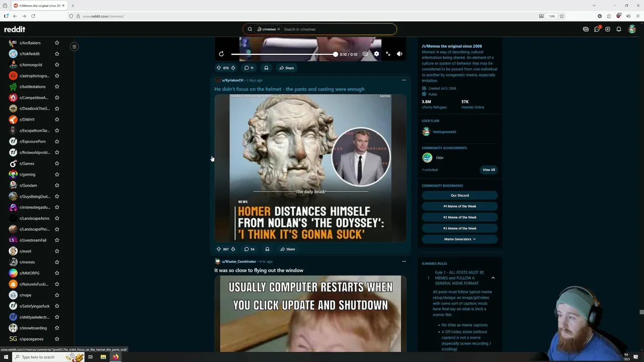Favorite r/AskReddit with its star
This screenshot has height=362, width=644.
tap(57, 54)
